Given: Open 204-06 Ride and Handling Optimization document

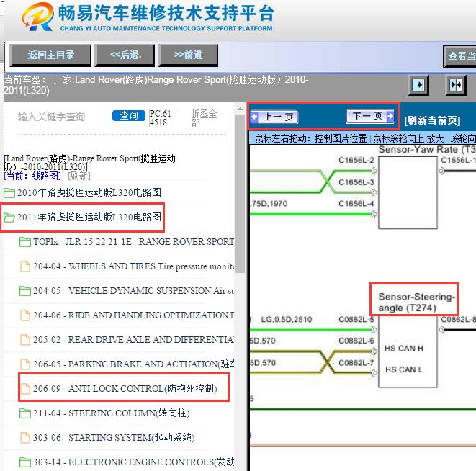Looking at the screenshot, I should pos(133,315).
